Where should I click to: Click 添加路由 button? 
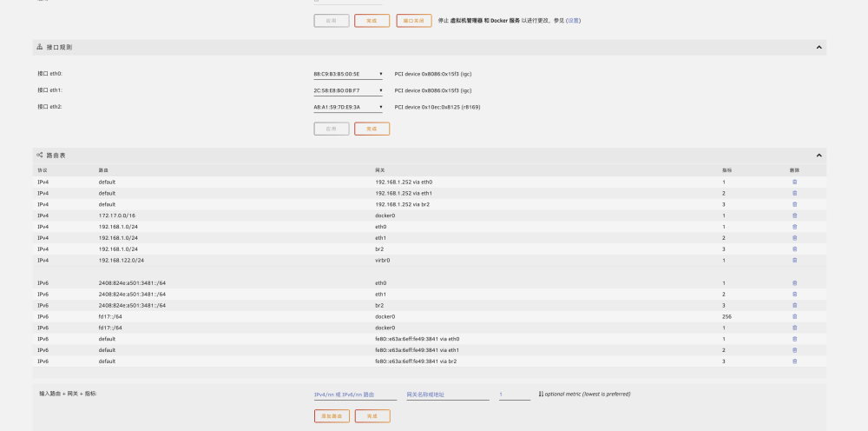[x=332, y=416]
